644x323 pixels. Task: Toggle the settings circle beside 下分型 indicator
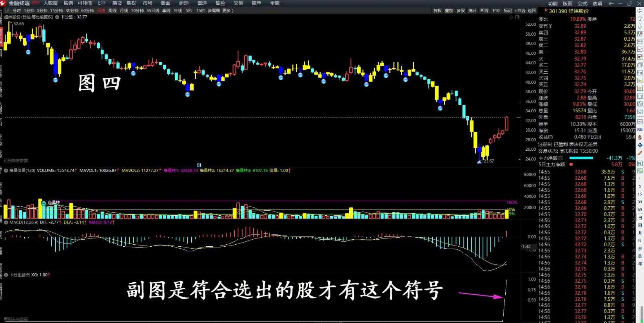(57, 17)
